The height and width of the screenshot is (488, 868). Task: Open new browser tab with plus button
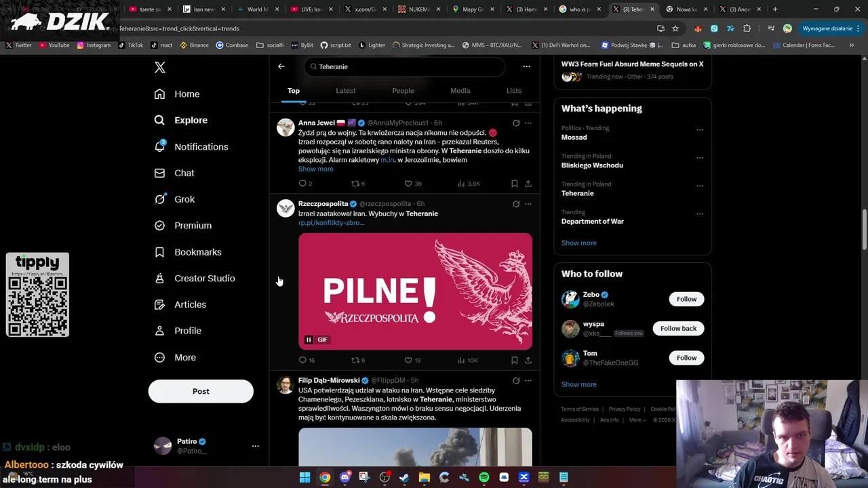tap(775, 9)
